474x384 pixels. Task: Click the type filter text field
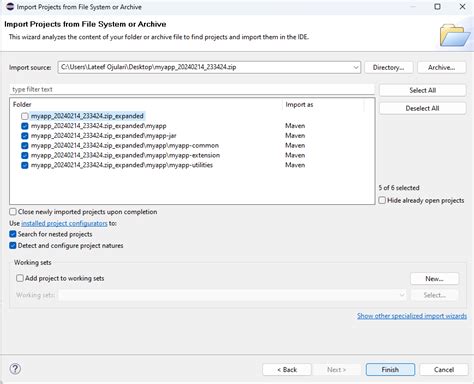(192, 89)
